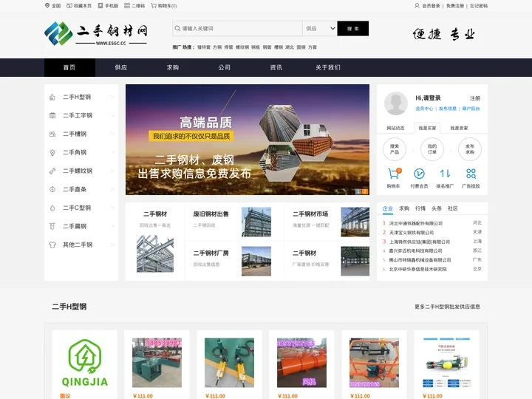532x399 pixels.
Task: Click the 会员登录 user icon at top right
Action: [x=417, y=6]
